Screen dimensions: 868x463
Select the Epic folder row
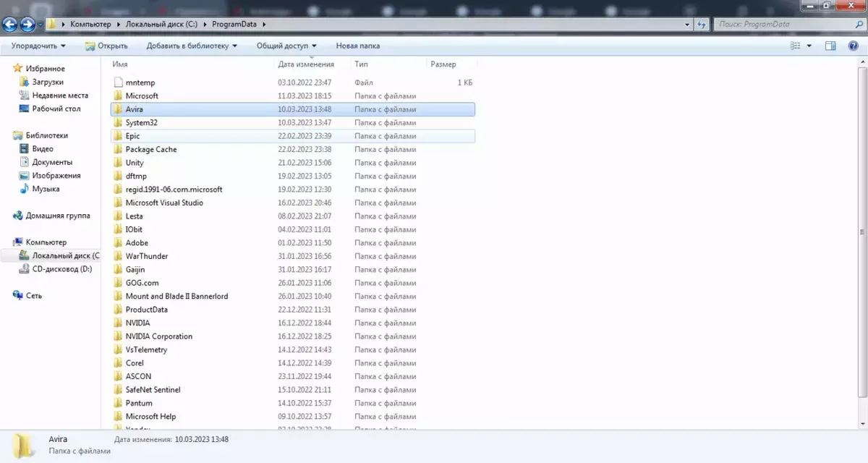(293, 136)
